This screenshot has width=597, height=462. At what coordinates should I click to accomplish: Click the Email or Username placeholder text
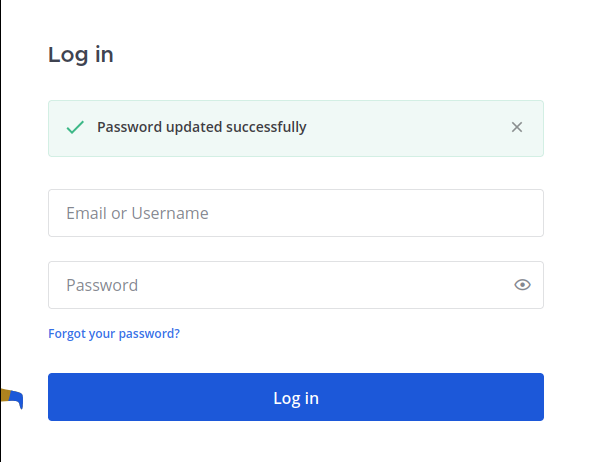pos(137,213)
